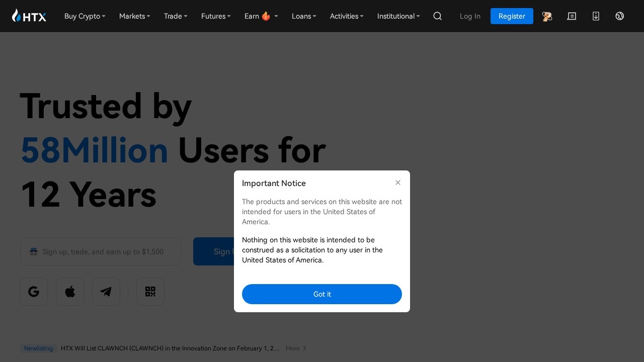Sign in with Apple icon
The width and height of the screenshot is (644, 362).
pos(70,292)
